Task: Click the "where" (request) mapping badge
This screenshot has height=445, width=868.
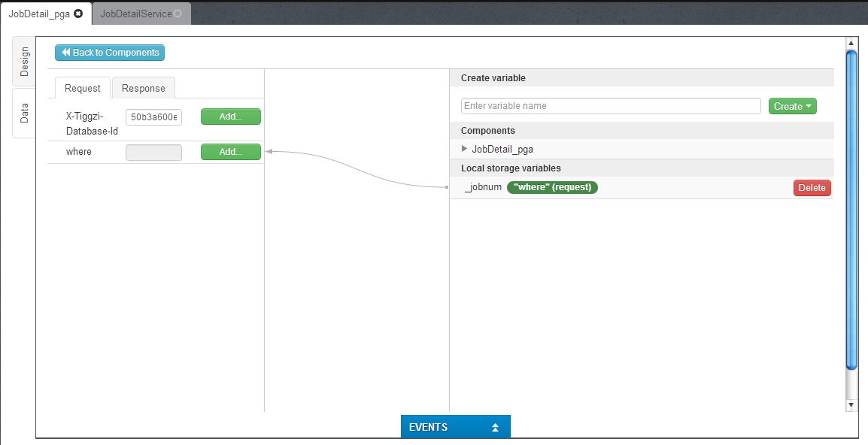Action: 552,187
